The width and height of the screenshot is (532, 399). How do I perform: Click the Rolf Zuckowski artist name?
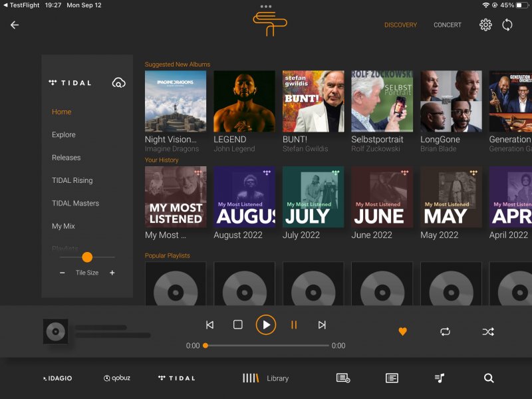click(376, 149)
